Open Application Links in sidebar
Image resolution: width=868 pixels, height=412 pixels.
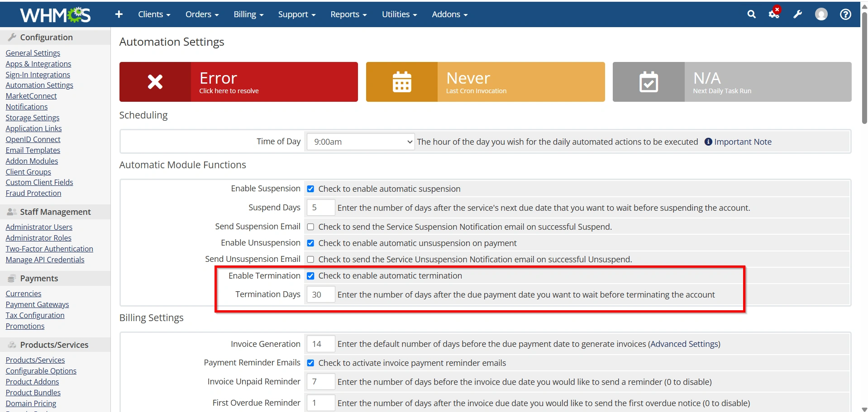click(x=34, y=128)
